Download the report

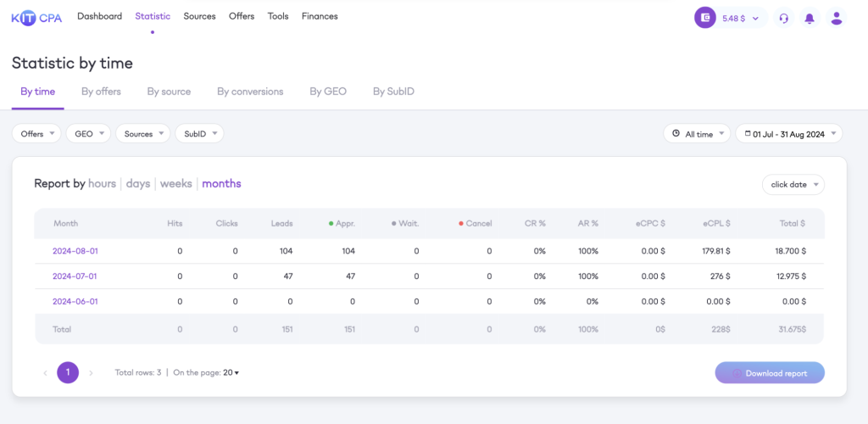point(770,373)
